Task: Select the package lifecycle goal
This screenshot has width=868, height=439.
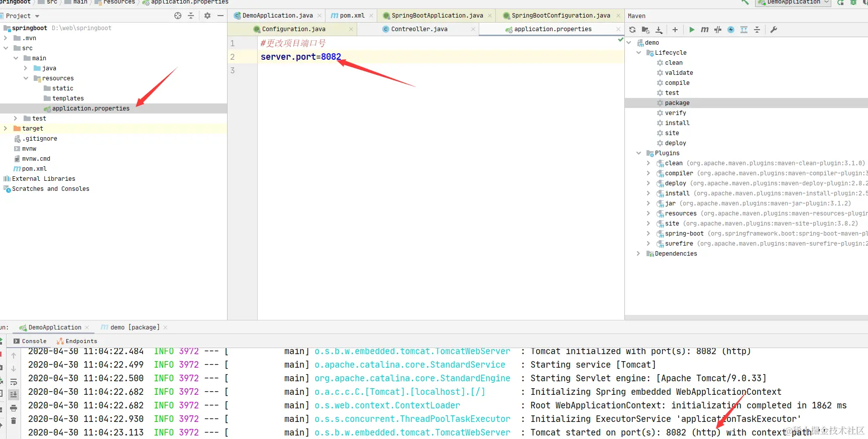Action: point(677,103)
